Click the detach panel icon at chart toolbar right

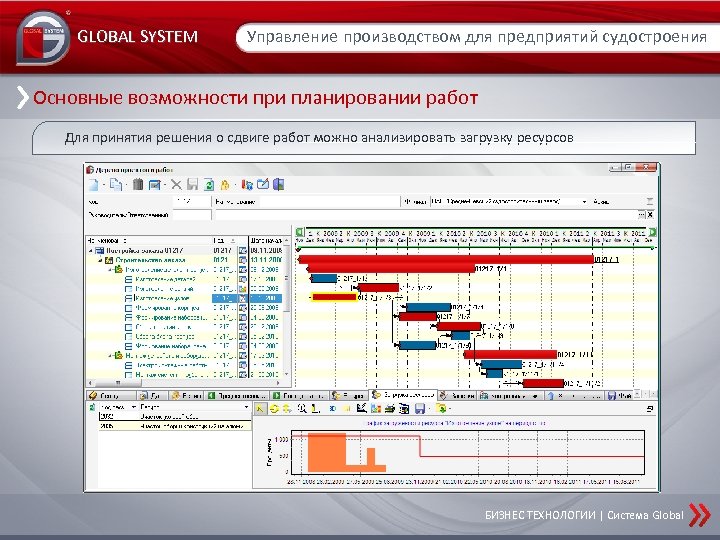click(650, 408)
